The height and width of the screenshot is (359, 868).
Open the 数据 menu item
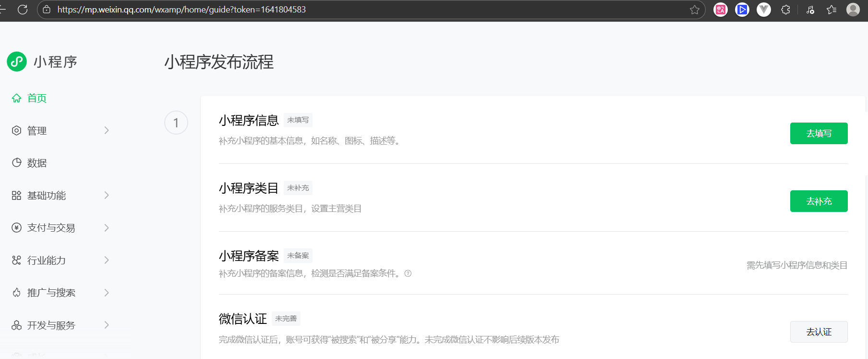37,163
